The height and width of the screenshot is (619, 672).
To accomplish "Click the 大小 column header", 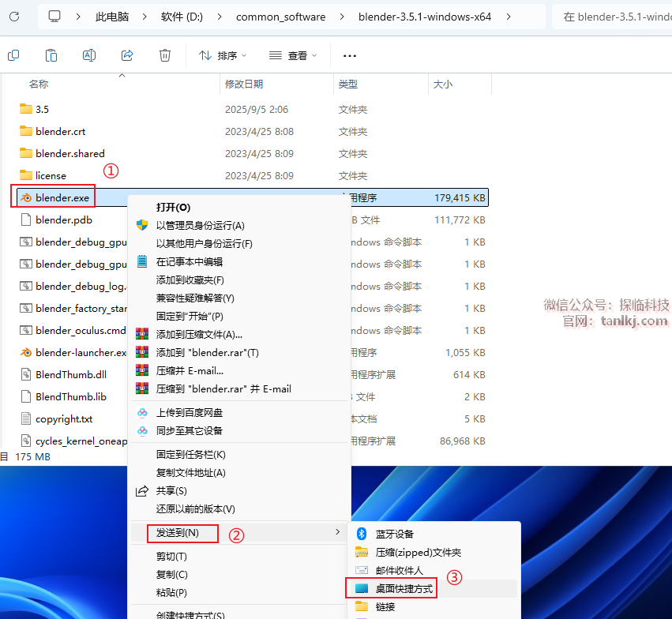I will [442, 84].
